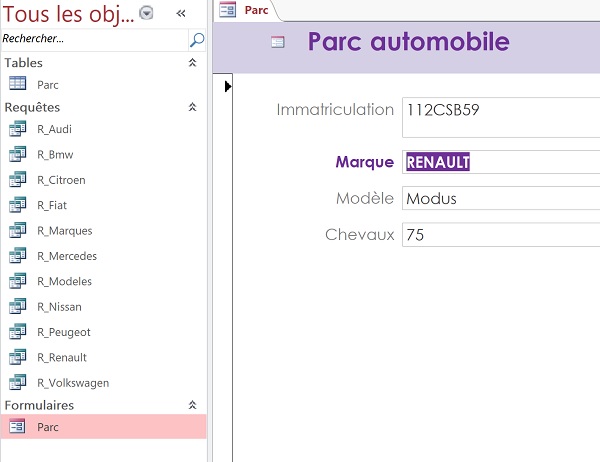The height and width of the screenshot is (462, 600).
Task: Select the R_Mercedes query icon
Action: 18,255
